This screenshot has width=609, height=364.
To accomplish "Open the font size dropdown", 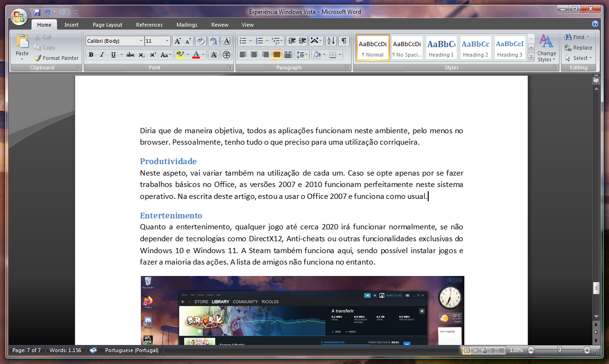I will coord(167,41).
